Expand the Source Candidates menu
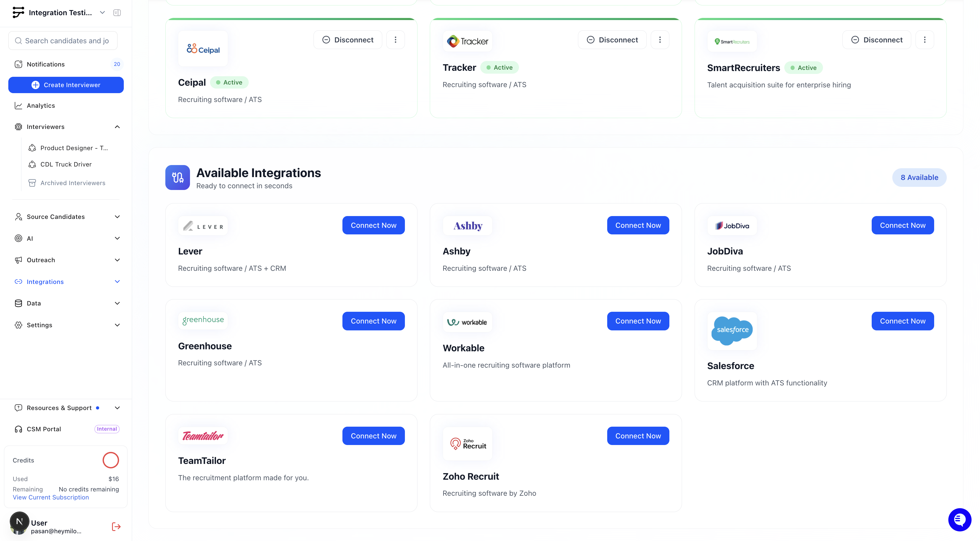The width and height of the screenshot is (980, 541). 117,217
